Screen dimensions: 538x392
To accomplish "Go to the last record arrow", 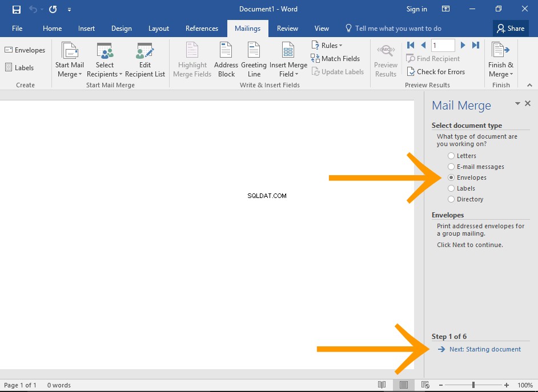I will click(x=476, y=45).
